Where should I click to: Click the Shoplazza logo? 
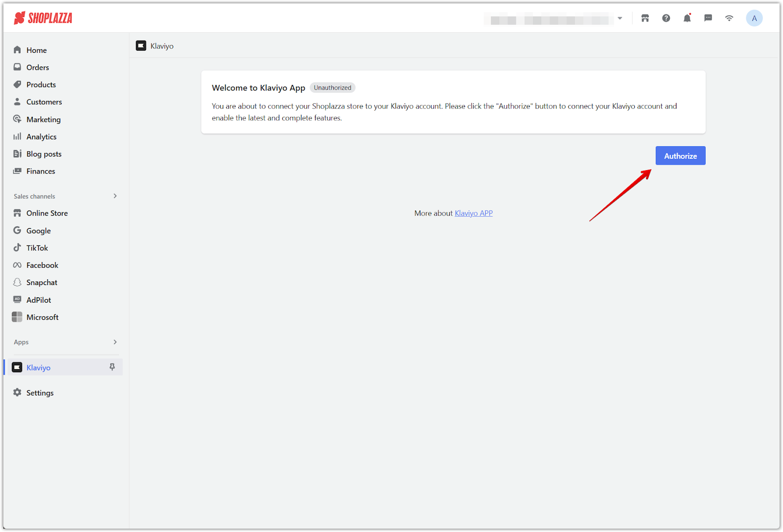[x=43, y=18]
